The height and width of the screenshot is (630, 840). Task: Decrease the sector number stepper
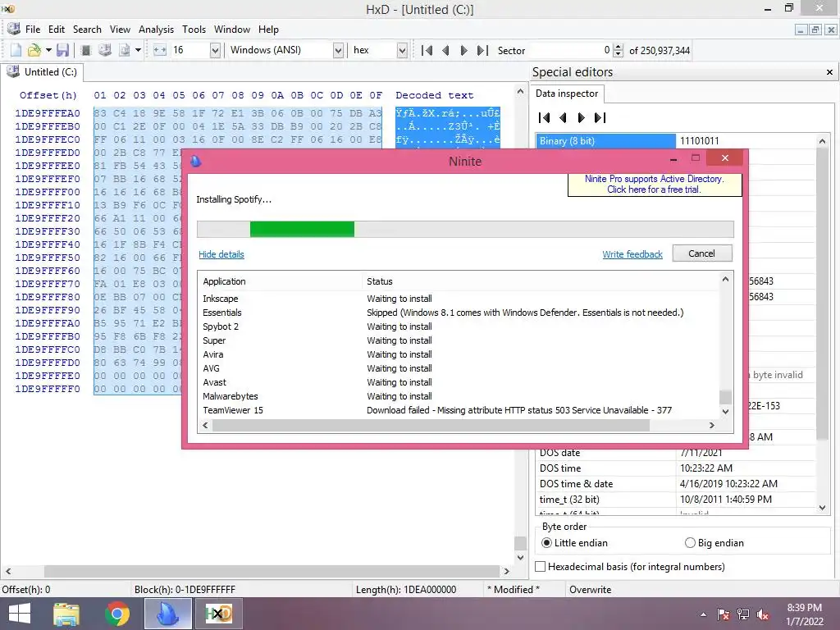click(x=619, y=54)
